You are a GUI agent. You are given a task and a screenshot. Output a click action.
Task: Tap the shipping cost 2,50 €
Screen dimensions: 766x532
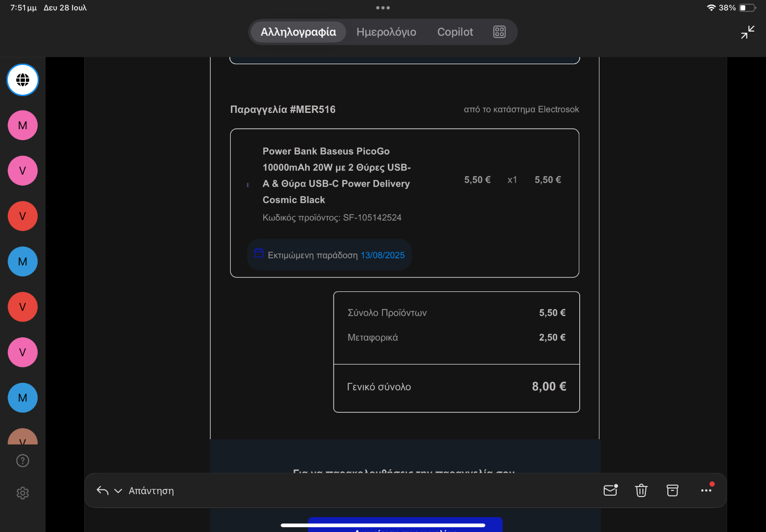[552, 338]
